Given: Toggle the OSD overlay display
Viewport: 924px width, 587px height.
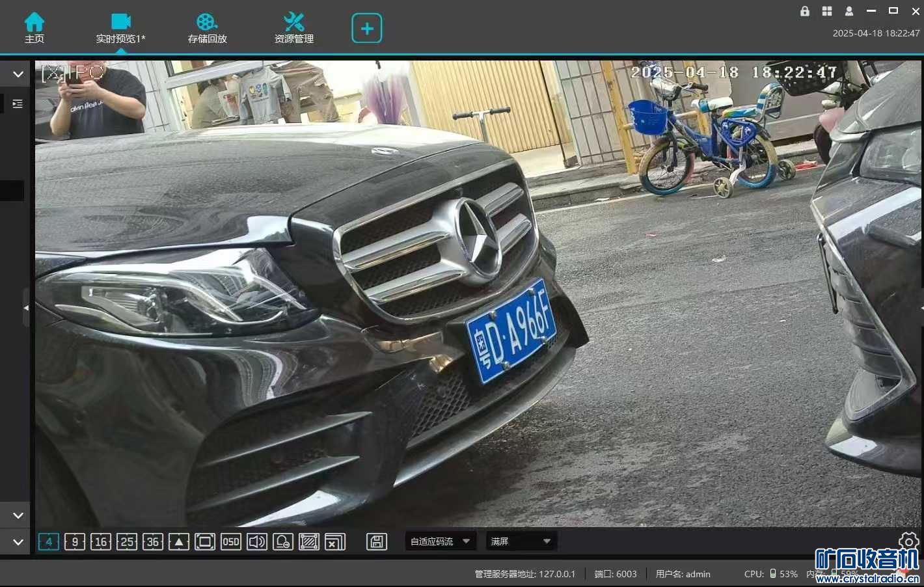Looking at the screenshot, I should click(x=231, y=541).
